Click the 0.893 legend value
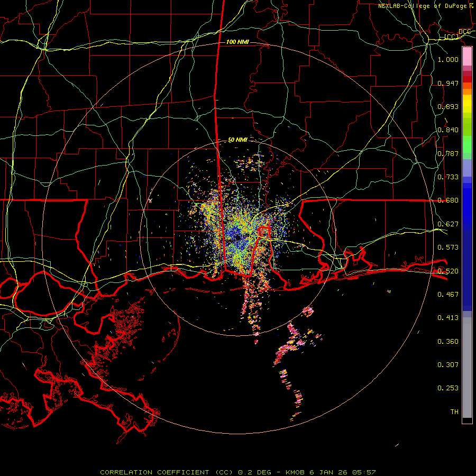 (x=448, y=106)
